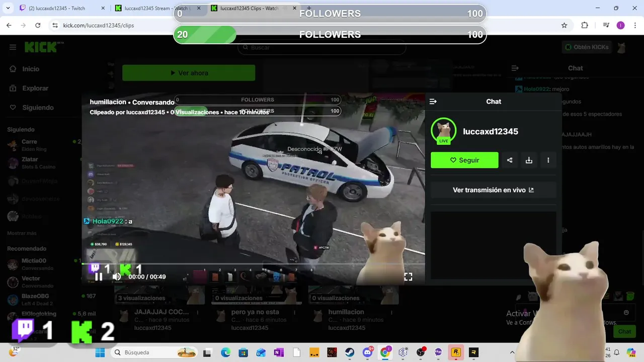The image size is (644, 362).
Task: Open options for JAJAJJAJ COC clip
Action: [198, 312]
